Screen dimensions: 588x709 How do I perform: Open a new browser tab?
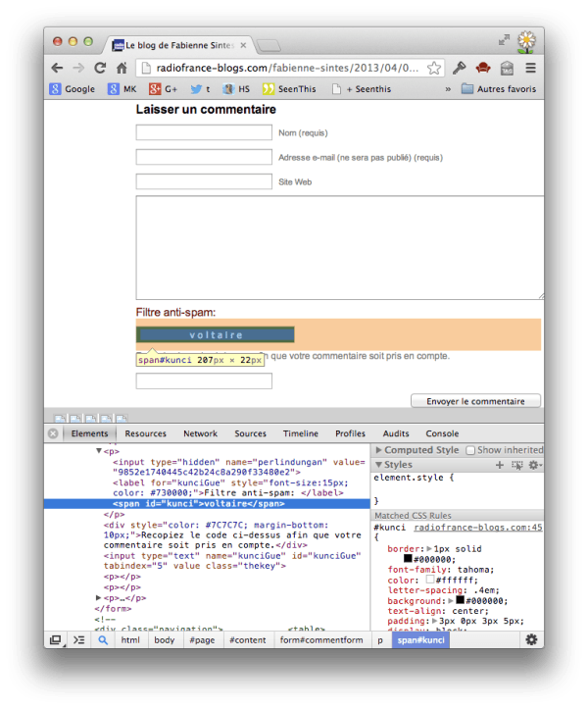click(x=269, y=45)
